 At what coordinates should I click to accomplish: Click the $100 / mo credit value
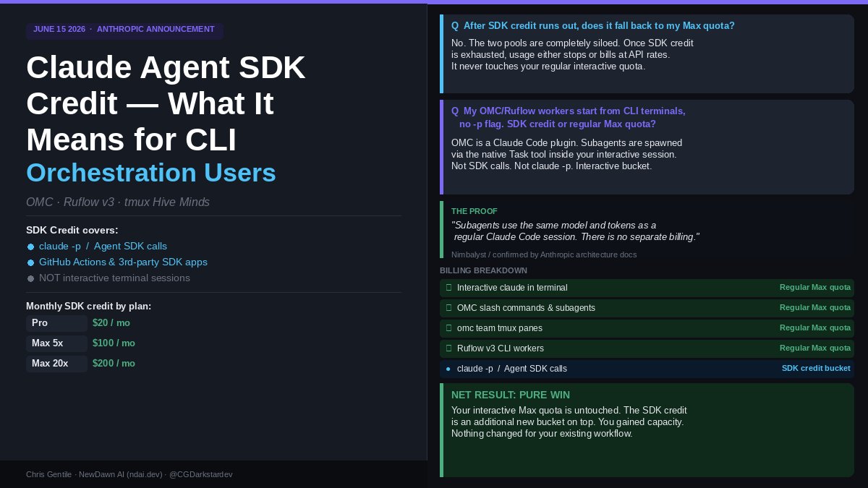coord(114,343)
